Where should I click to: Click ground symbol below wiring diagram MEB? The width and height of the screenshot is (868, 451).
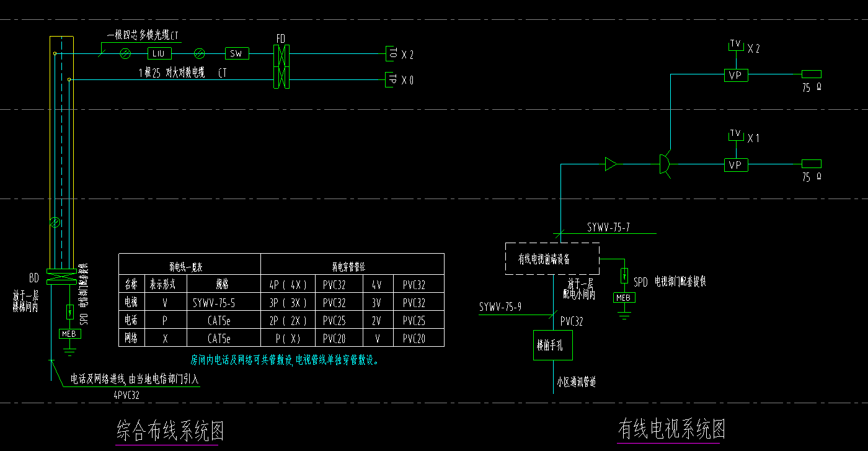click(x=70, y=352)
